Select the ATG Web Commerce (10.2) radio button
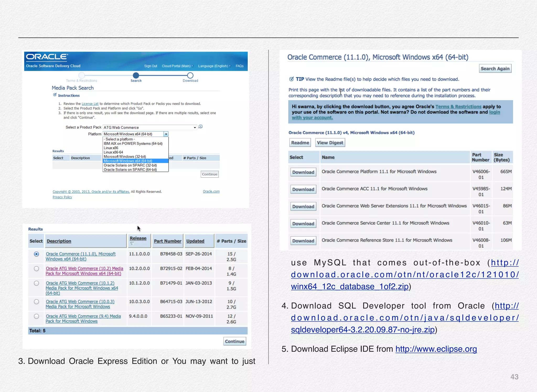The height and width of the screenshot is (392, 537). [x=36, y=269]
